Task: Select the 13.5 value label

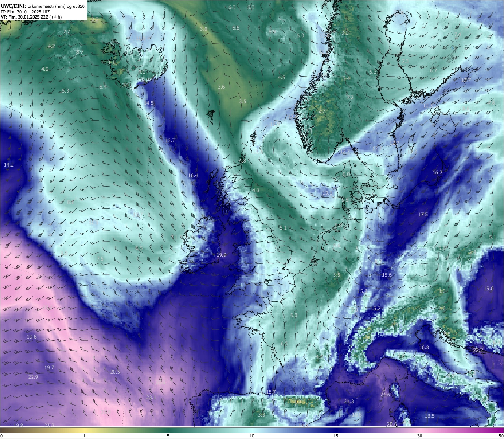Action: click(x=430, y=416)
